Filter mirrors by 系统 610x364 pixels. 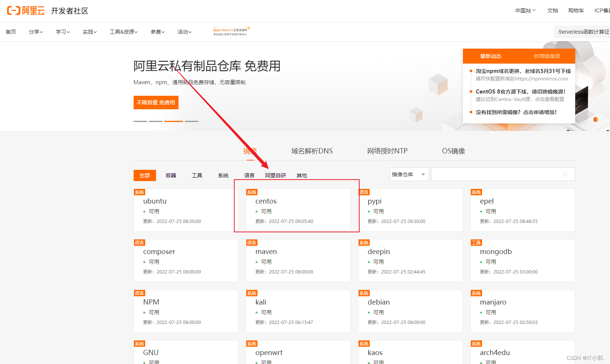pos(223,175)
